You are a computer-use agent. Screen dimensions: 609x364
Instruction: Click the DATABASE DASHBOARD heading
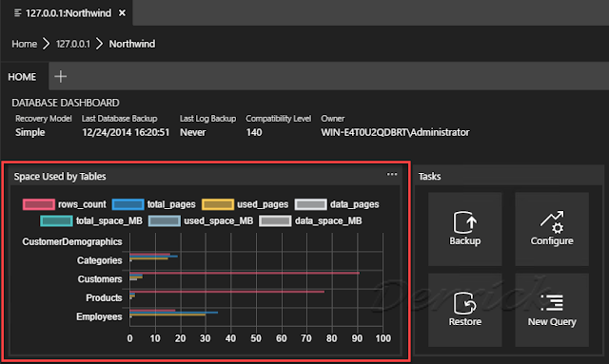pos(66,103)
